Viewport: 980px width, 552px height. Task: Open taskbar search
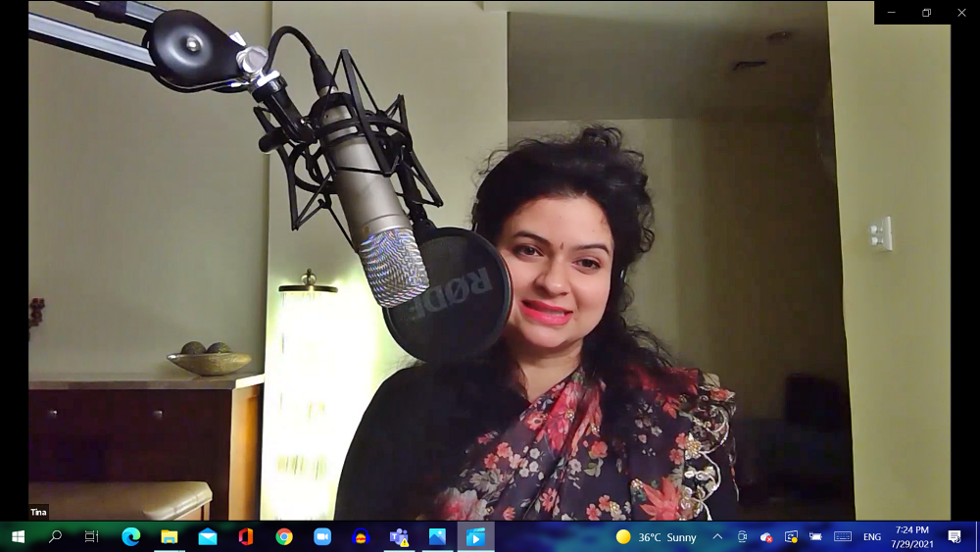(55, 536)
